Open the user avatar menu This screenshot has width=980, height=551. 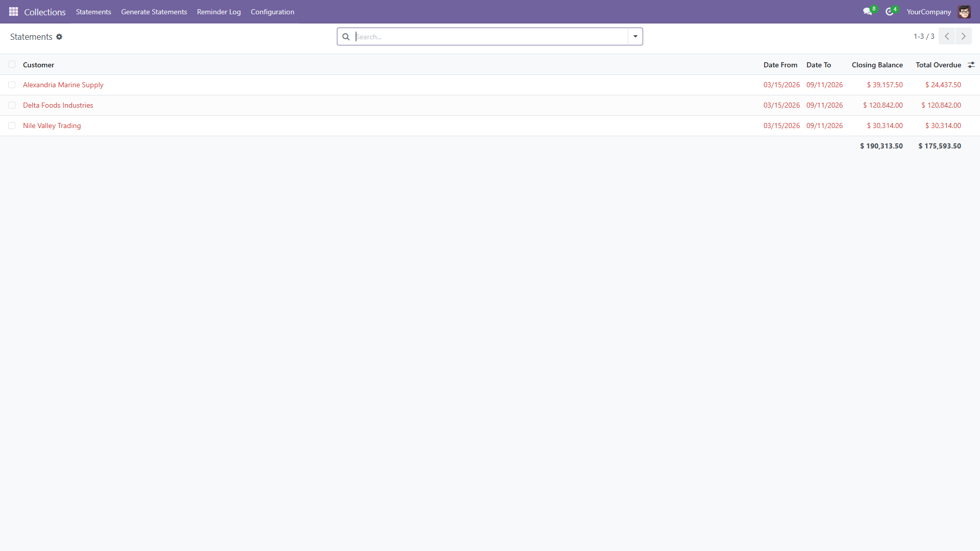[964, 12]
